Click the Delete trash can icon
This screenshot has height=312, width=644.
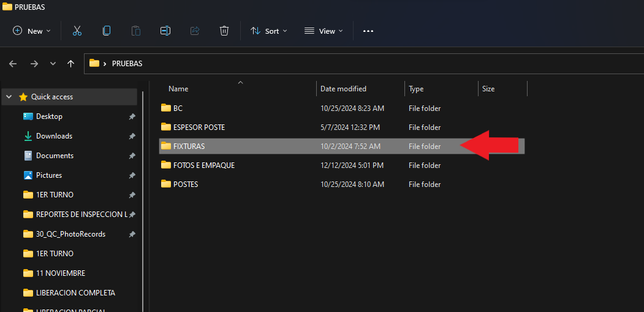[x=224, y=31]
